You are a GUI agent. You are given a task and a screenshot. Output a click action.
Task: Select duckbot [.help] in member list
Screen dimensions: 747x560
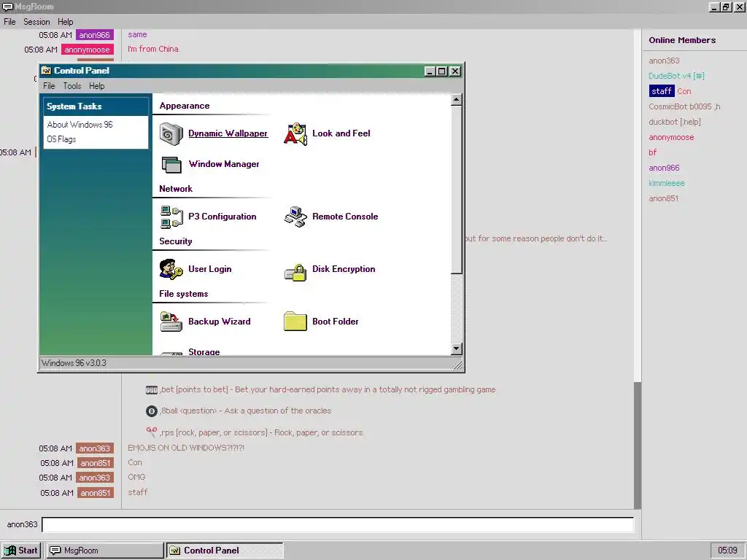[675, 122]
